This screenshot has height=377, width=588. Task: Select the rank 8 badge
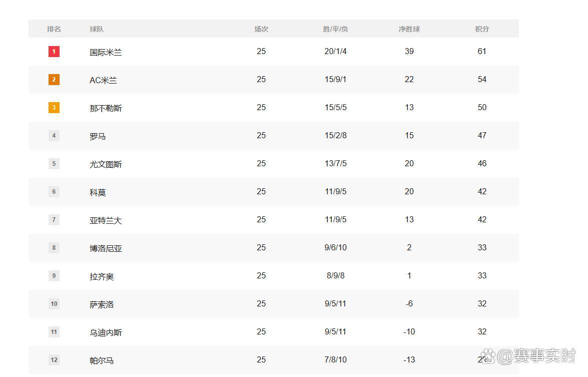(x=54, y=248)
